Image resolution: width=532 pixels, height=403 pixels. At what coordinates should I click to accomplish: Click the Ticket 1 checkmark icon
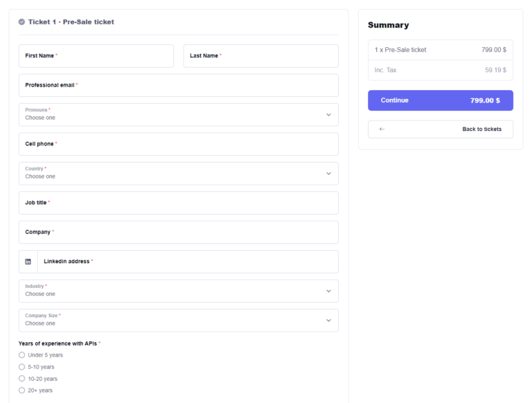coord(22,22)
